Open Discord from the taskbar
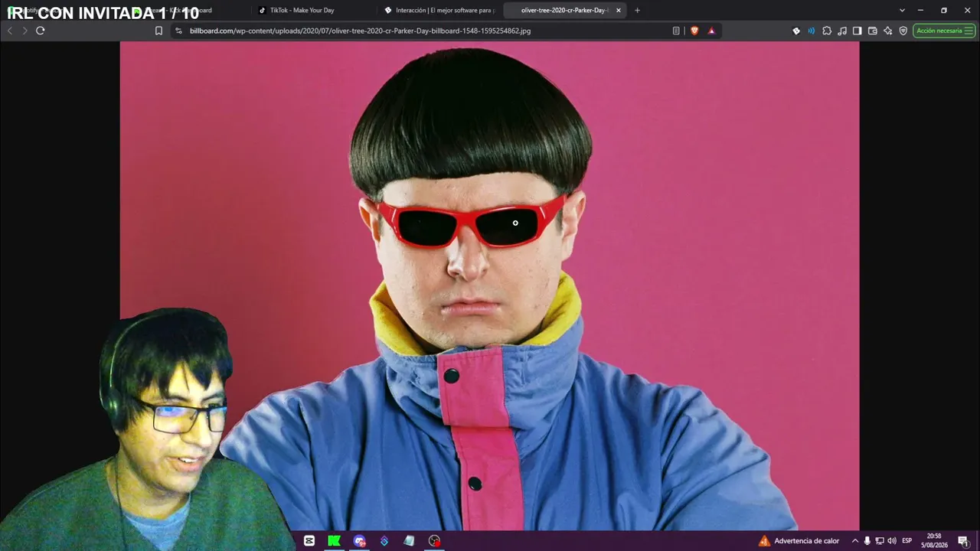Image resolution: width=980 pixels, height=551 pixels. point(360,541)
